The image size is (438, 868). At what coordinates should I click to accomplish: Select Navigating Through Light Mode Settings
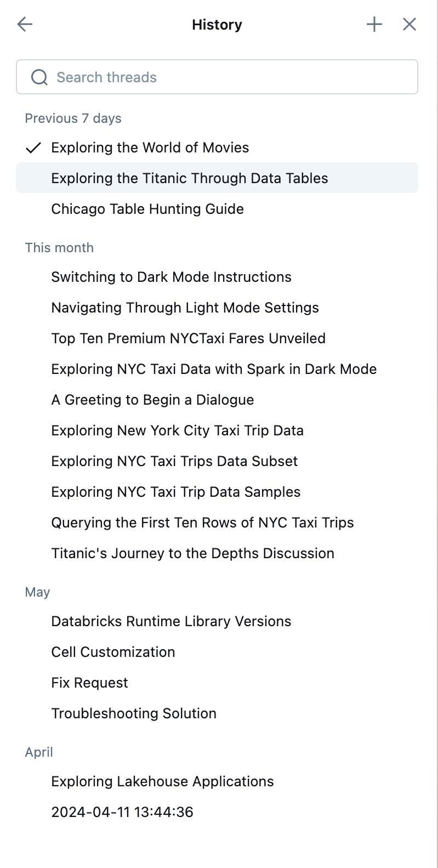pos(185,308)
